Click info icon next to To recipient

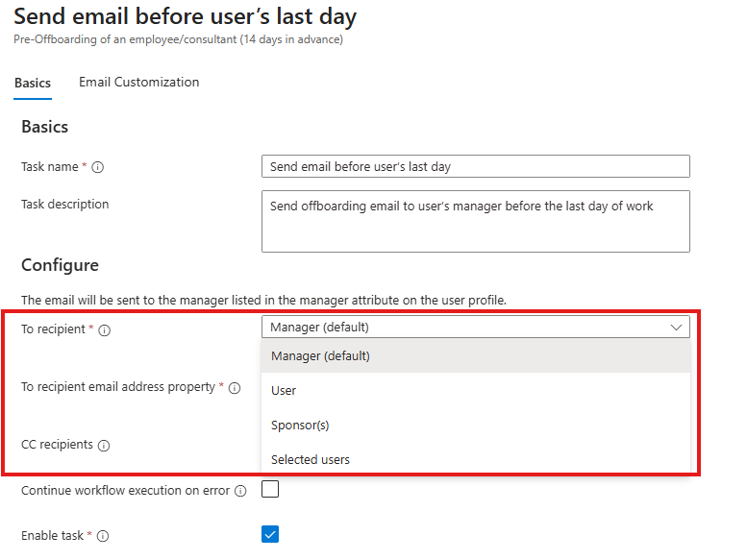[x=105, y=330]
